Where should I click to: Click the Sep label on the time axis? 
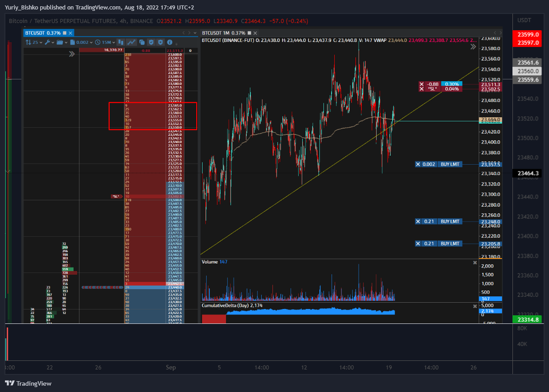click(171, 368)
